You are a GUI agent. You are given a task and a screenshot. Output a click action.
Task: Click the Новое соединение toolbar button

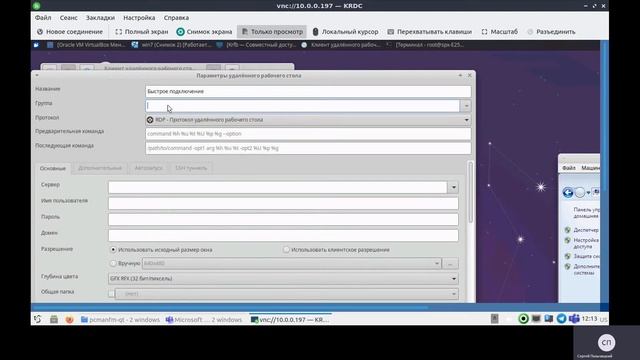[69, 32]
